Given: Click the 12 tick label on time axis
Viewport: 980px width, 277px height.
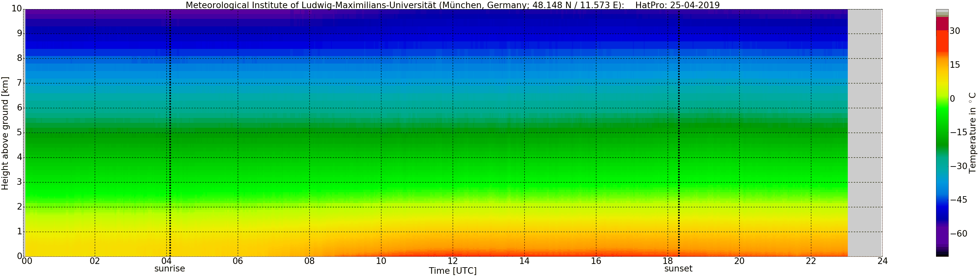Looking at the screenshot, I should (x=452, y=261).
